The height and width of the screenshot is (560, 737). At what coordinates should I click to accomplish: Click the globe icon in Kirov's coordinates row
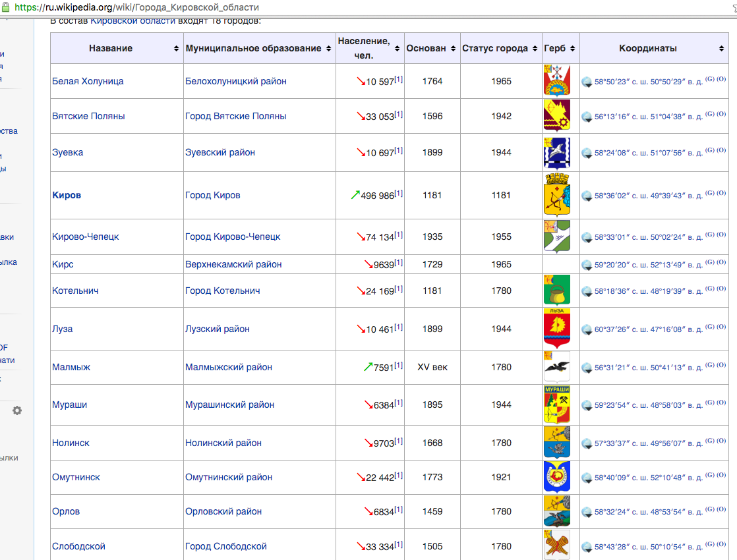pos(587,196)
